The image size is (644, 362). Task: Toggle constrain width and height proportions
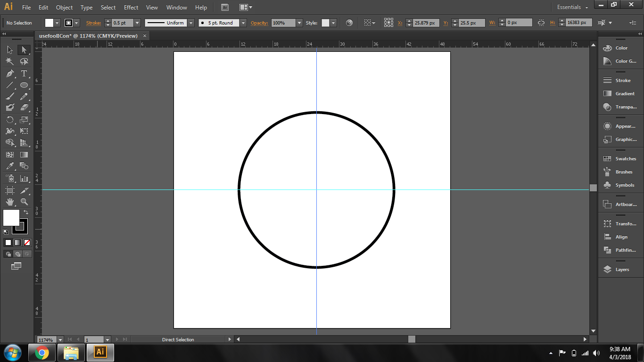(541, 23)
